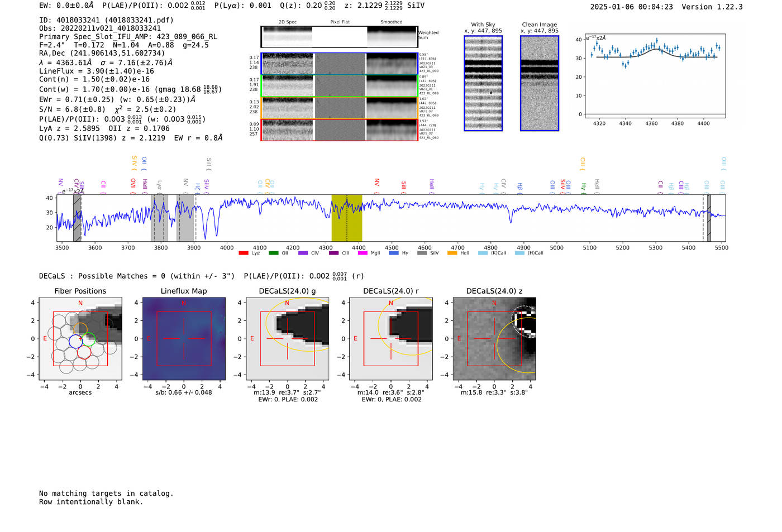This screenshot has height=532, width=782.
Task: Click the (K)CaII legend swatch
Action: [x=483, y=253]
